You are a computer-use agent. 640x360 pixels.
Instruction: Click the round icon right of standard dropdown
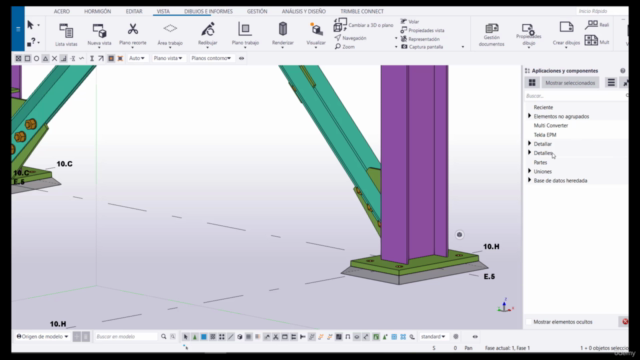point(456,337)
